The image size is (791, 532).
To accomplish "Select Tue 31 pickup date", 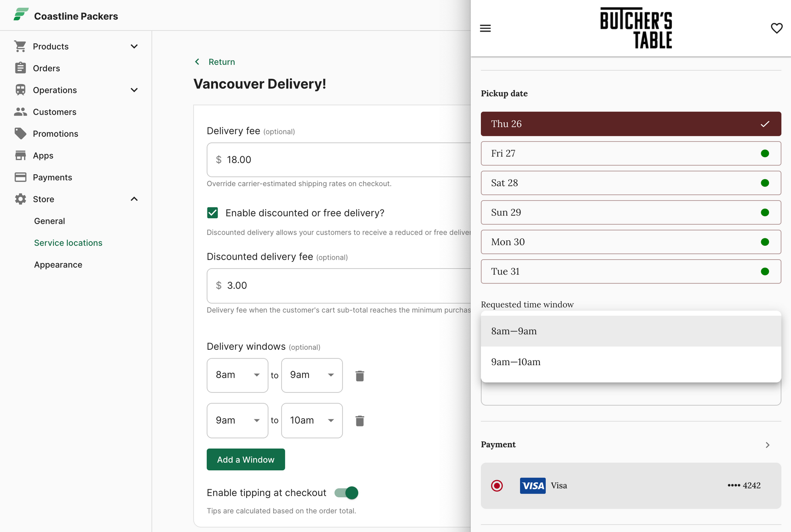I will pyautogui.click(x=631, y=272).
